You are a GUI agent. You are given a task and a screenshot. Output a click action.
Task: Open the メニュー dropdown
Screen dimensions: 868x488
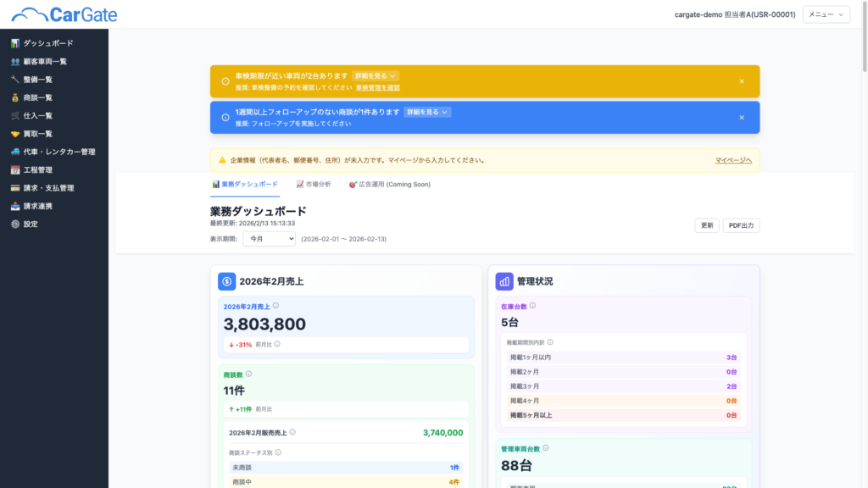826,14
